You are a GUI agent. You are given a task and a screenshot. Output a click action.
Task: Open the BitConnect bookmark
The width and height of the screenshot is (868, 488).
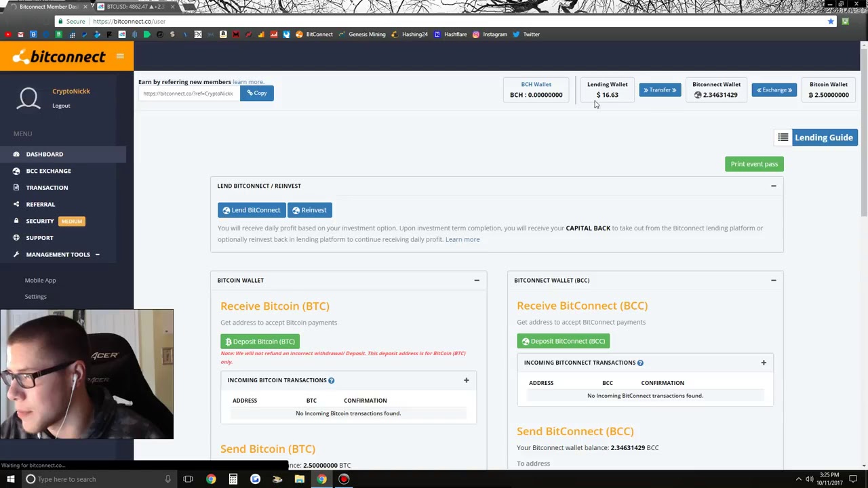[x=314, y=34]
